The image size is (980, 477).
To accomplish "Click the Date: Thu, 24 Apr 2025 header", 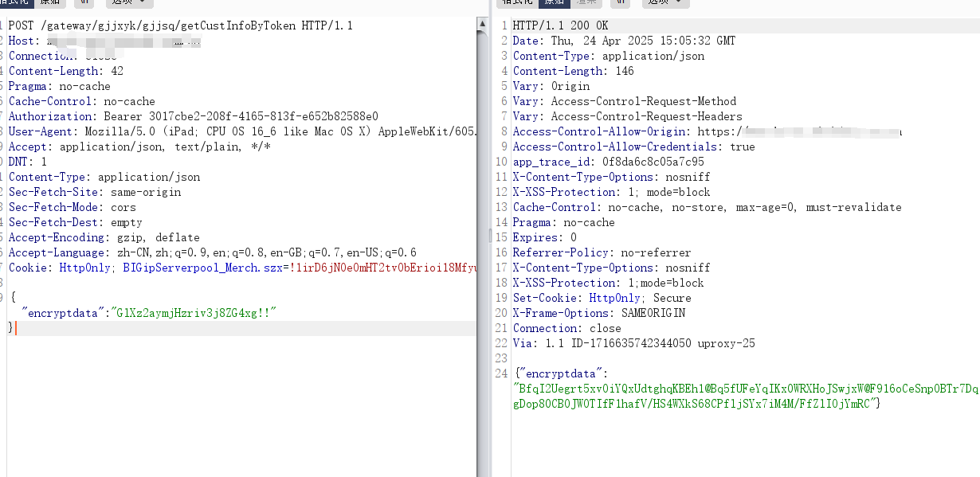I will (625, 41).
